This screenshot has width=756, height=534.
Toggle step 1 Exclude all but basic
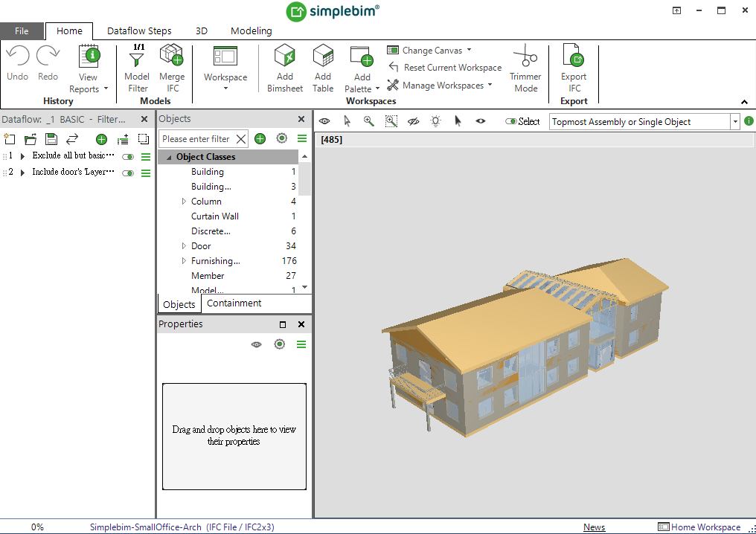[x=128, y=156]
